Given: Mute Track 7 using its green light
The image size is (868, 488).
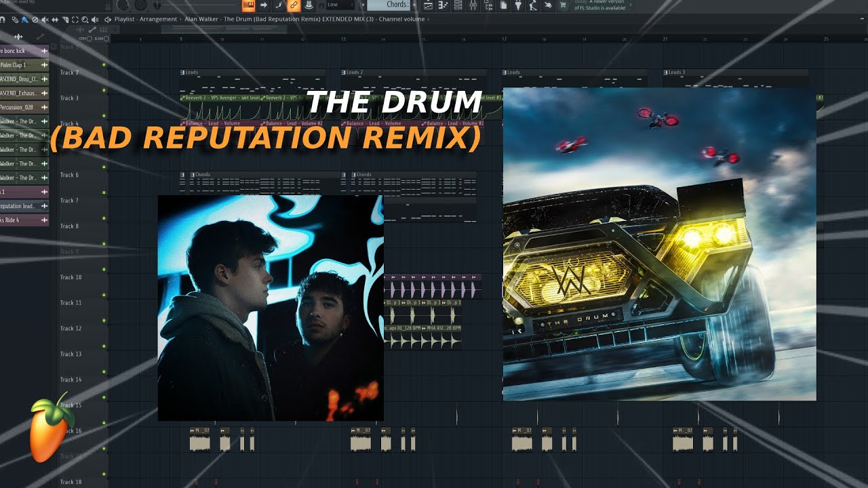Looking at the screenshot, I should tap(104, 218).
